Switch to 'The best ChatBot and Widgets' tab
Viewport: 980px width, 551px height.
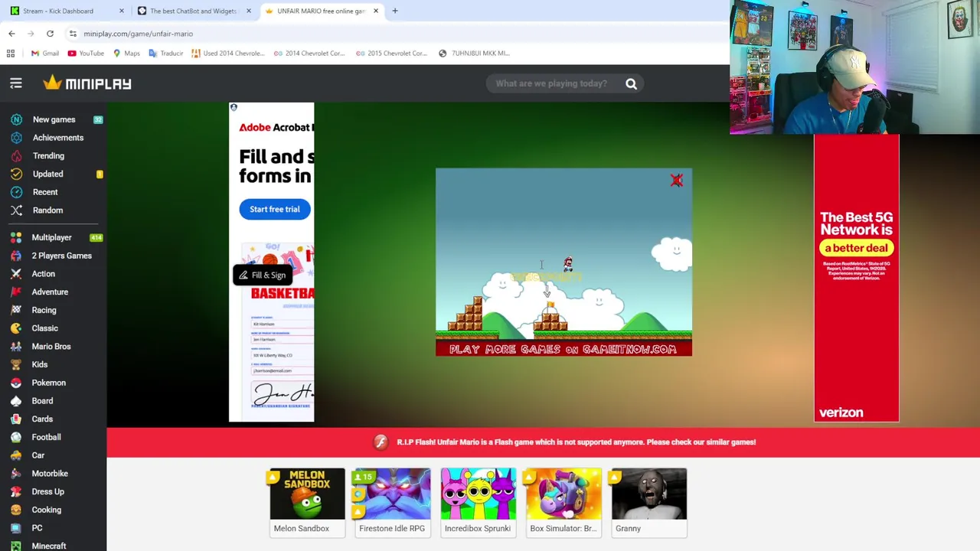click(193, 11)
